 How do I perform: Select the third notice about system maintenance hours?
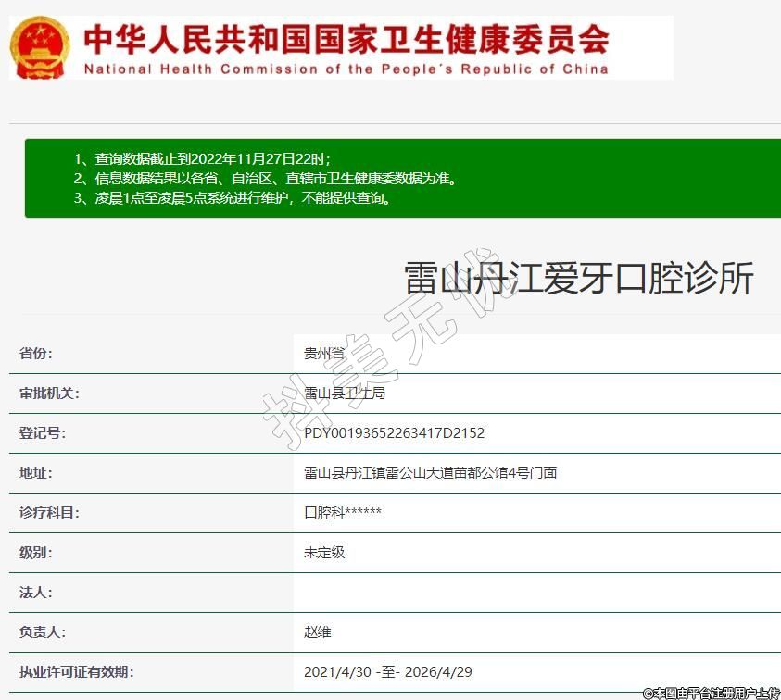click(x=232, y=198)
